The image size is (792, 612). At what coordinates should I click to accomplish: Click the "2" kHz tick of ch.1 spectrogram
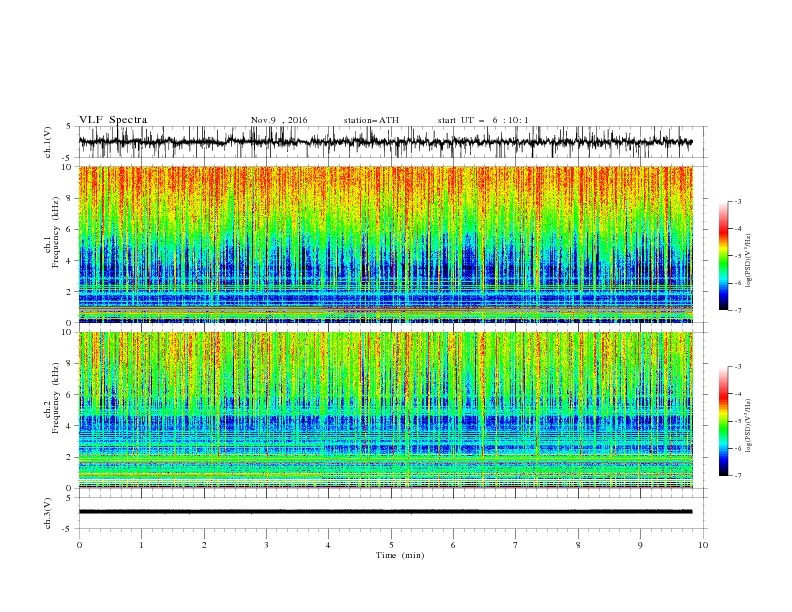tap(69, 292)
